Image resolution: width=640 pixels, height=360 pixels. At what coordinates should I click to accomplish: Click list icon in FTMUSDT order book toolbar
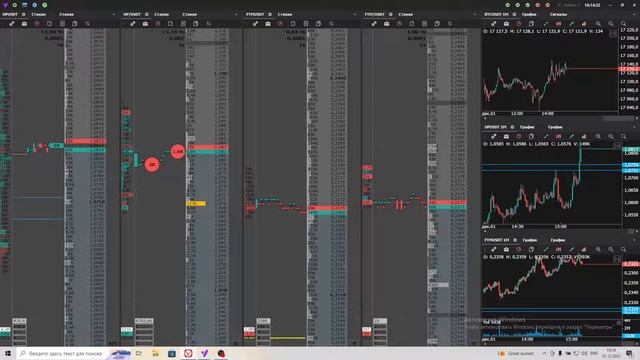tap(306, 24)
